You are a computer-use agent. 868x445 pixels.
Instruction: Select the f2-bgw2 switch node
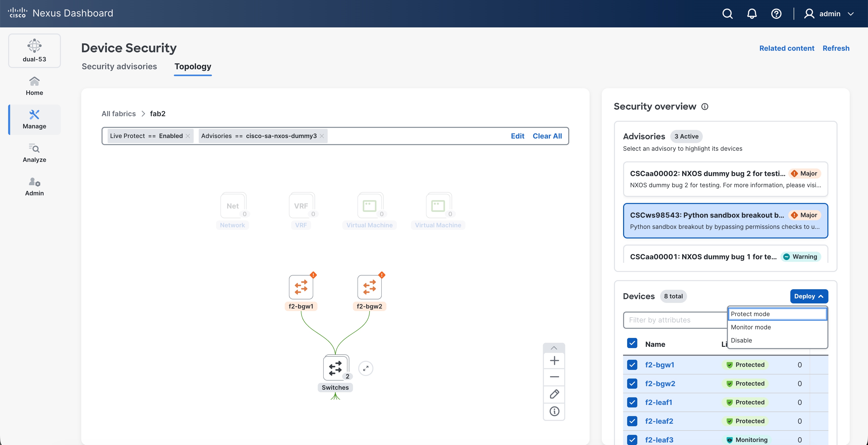tap(369, 287)
